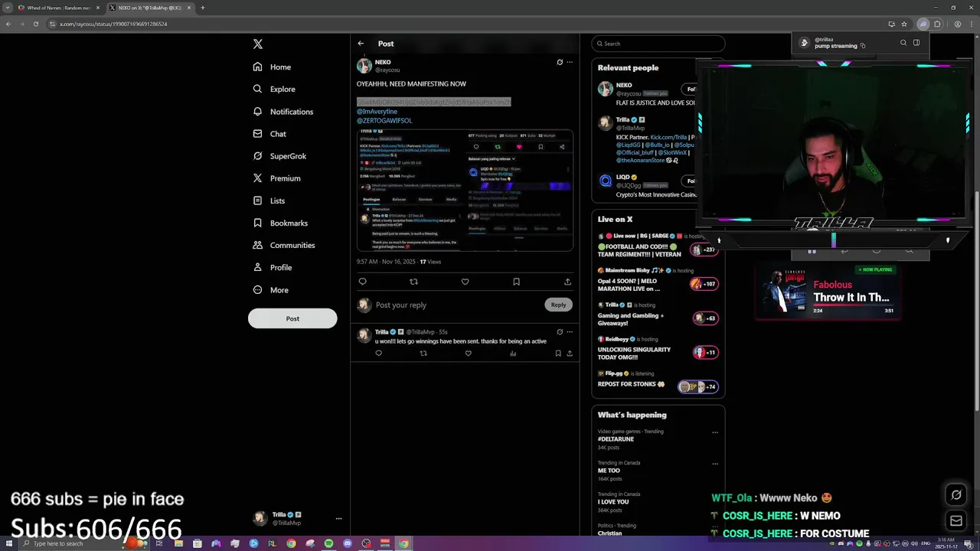Bookmark this page with star icon

(x=904, y=24)
